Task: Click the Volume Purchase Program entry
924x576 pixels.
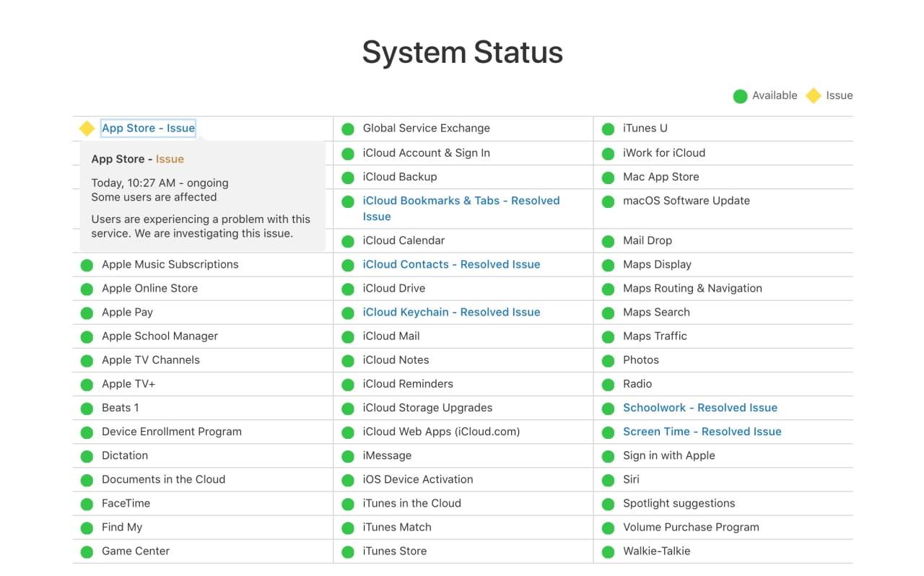Action: coord(691,527)
